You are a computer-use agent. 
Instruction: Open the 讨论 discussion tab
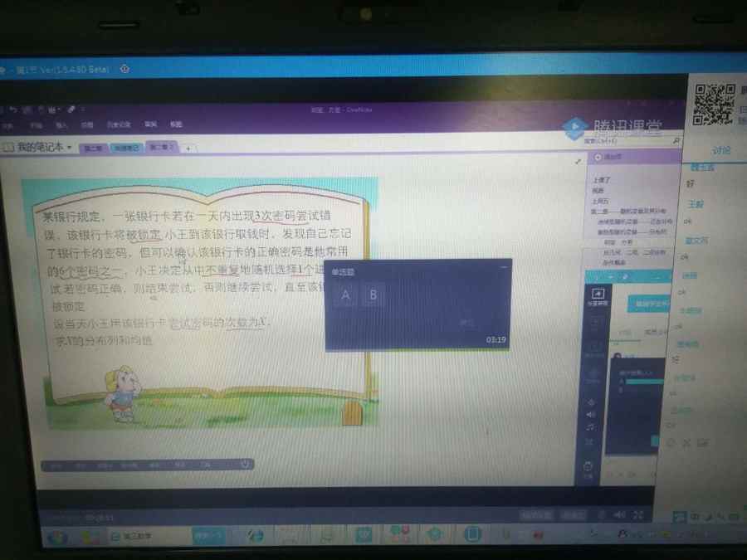coord(720,151)
